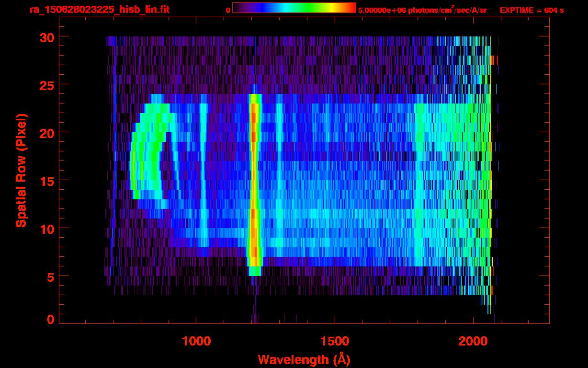Click the 0 minimum label beside color bar
The width and height of the screenshot is (588, 368).
[228, 10]
